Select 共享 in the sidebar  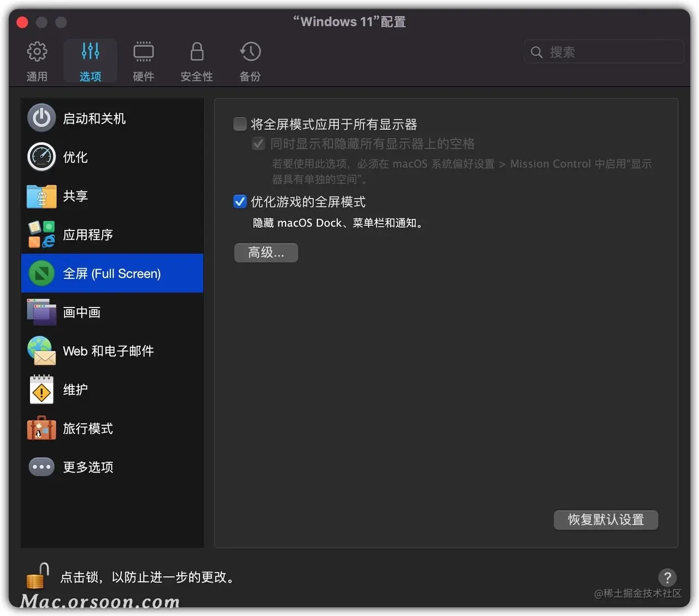coord(112,196)
